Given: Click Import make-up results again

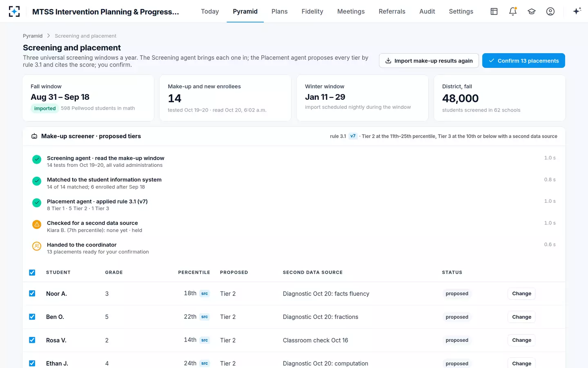Looking at the screenshot, I should coord(429,61).
